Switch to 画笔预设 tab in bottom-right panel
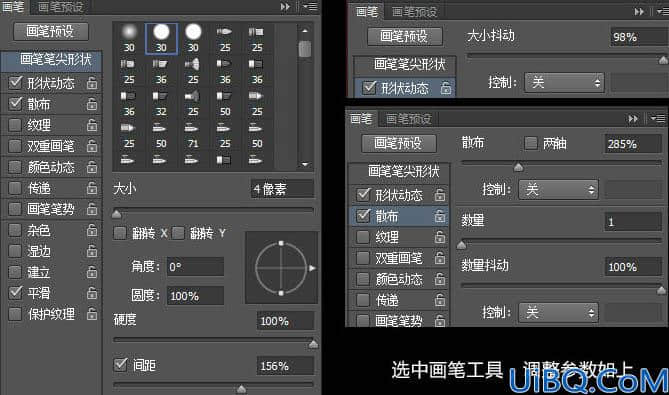669x395 pixels. (409, 119)
